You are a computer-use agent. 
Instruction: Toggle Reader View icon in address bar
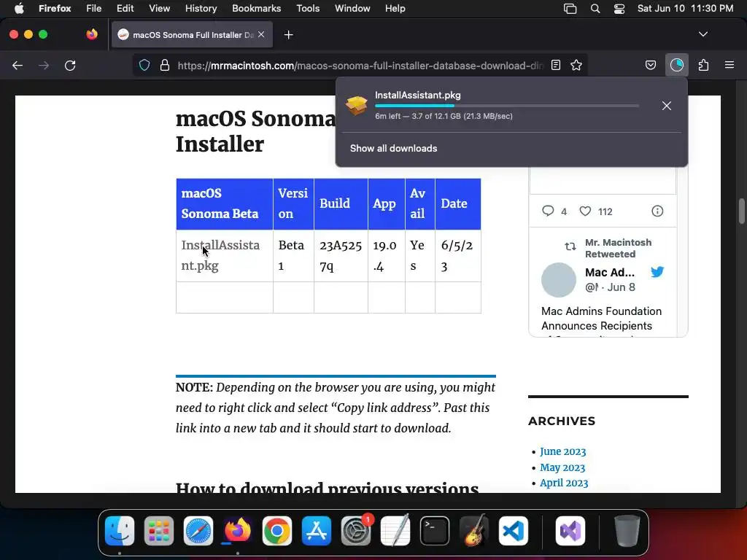(555, 65)
